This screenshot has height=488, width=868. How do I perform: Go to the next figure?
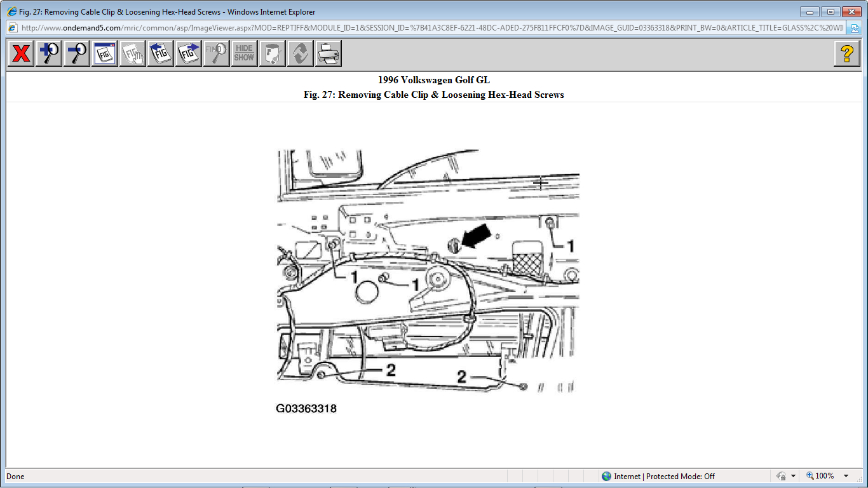click(189, 53)
